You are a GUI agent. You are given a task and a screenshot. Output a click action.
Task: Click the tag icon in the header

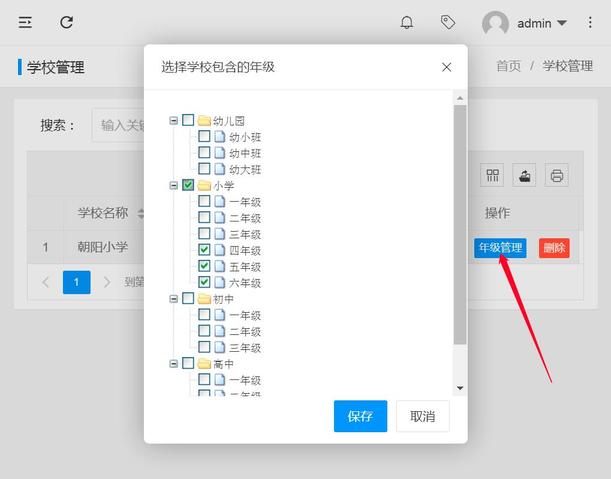tap(448, 22)
